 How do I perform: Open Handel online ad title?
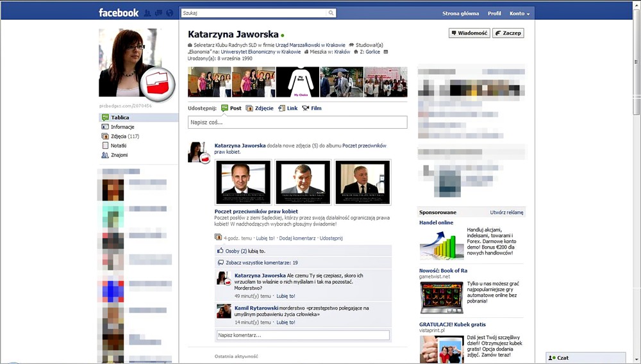436,222
